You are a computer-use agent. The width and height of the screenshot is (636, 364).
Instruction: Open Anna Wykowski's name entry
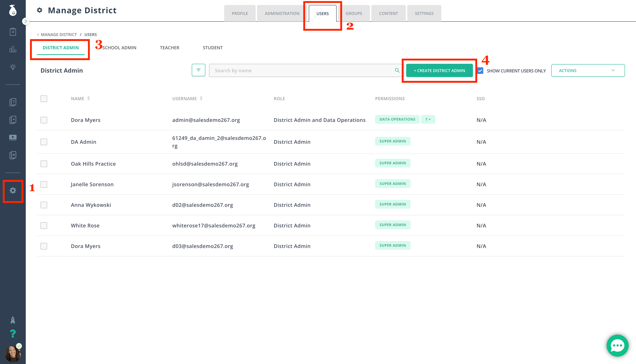tap(91, 205)
